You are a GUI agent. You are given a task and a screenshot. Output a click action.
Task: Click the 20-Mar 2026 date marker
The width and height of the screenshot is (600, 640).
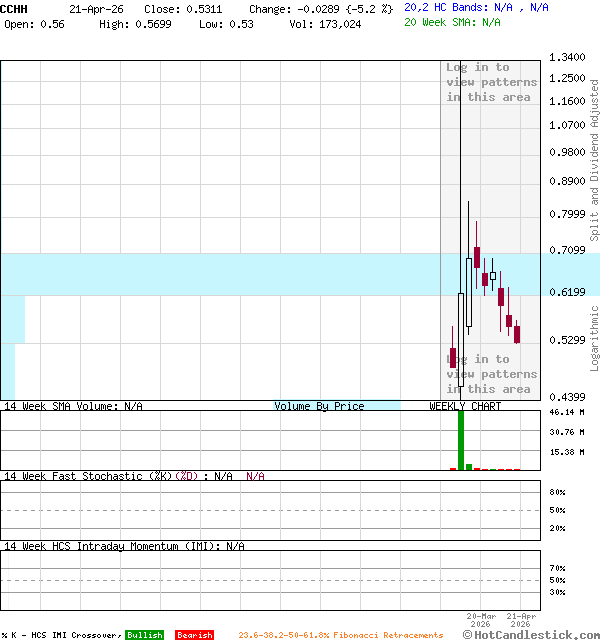(480, 620)
